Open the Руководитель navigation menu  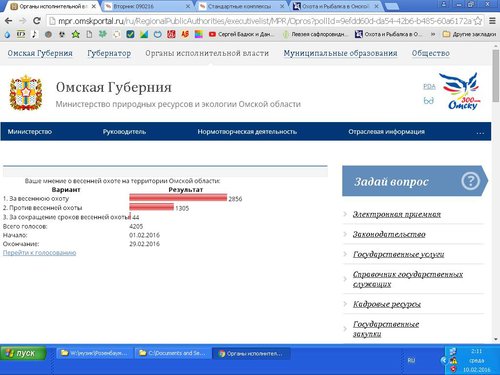(124, 131)
